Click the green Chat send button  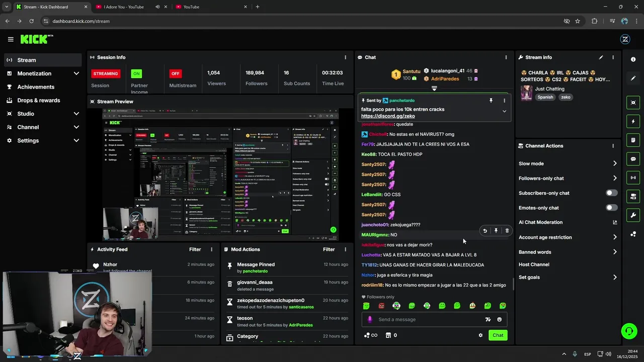tap(498, 335)
